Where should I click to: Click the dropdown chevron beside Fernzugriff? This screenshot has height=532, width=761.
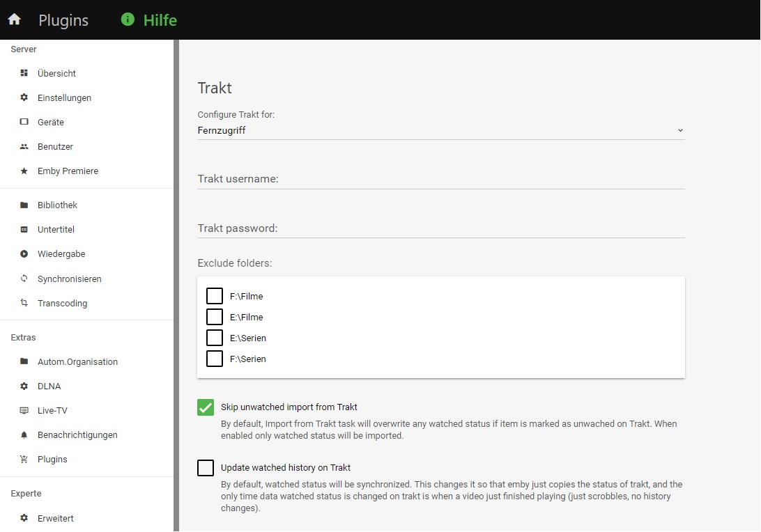pos(680,130)
